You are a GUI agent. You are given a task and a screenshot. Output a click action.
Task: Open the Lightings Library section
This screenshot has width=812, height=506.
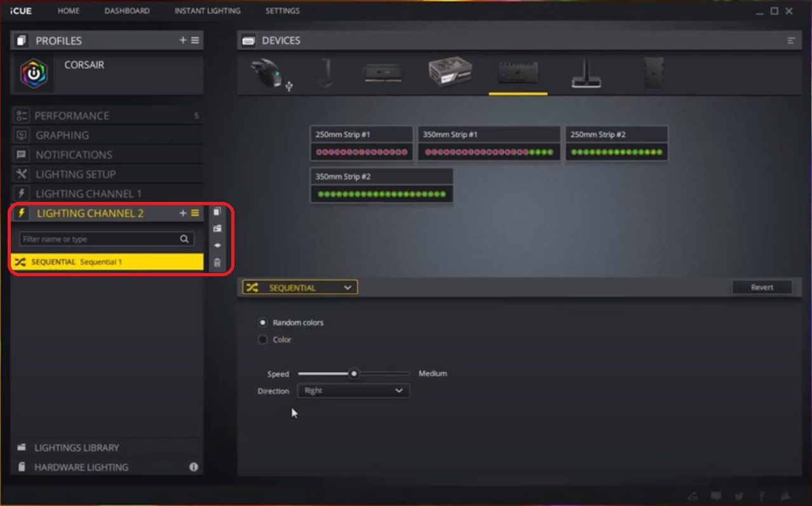point(76,448)
